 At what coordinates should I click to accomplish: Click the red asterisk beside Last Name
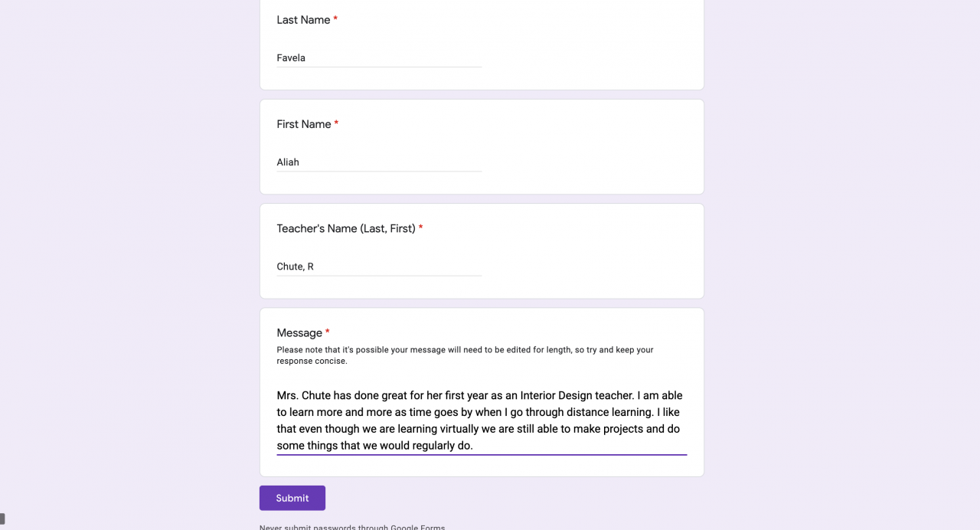coord(335,19)
